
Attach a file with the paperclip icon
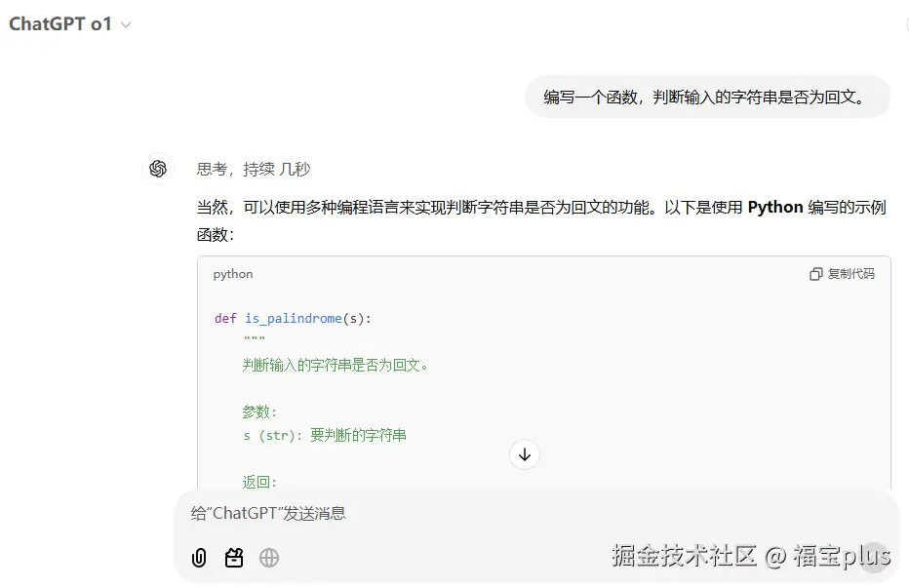(199, 558)
